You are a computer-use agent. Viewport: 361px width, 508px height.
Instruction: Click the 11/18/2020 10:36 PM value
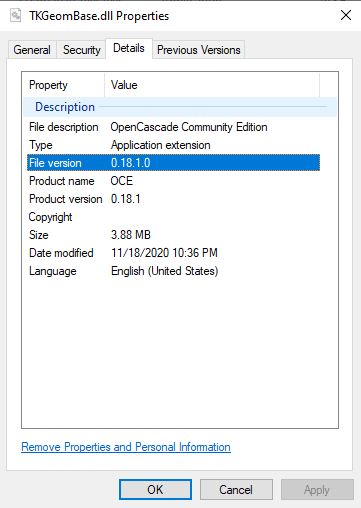164,253
